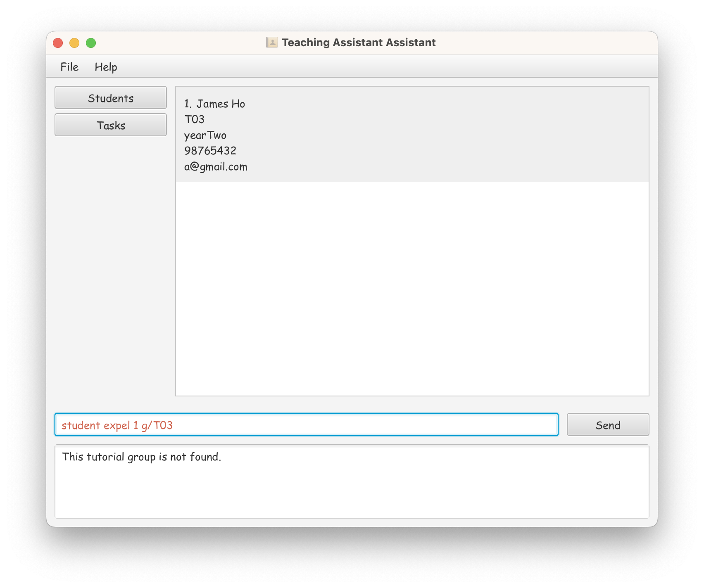The width and height of the screenshot is (704, 588).
Task: Select the James Ho student entry
Action: coord(412,135)
